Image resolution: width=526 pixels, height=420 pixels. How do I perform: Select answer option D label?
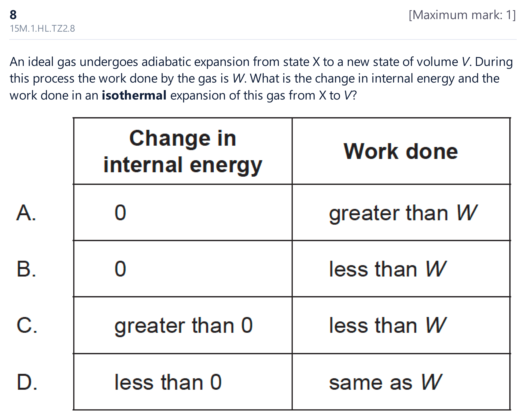pos(27,382)
